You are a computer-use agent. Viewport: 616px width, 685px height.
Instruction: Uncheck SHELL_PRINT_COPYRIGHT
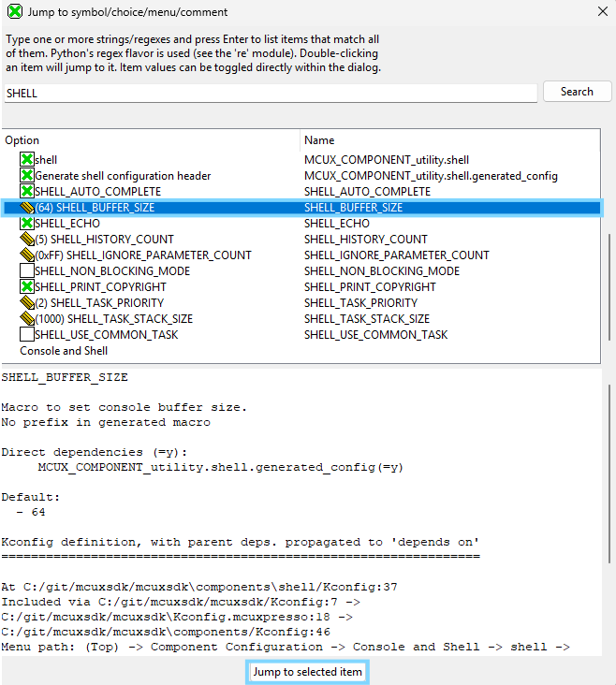[27, 287]
